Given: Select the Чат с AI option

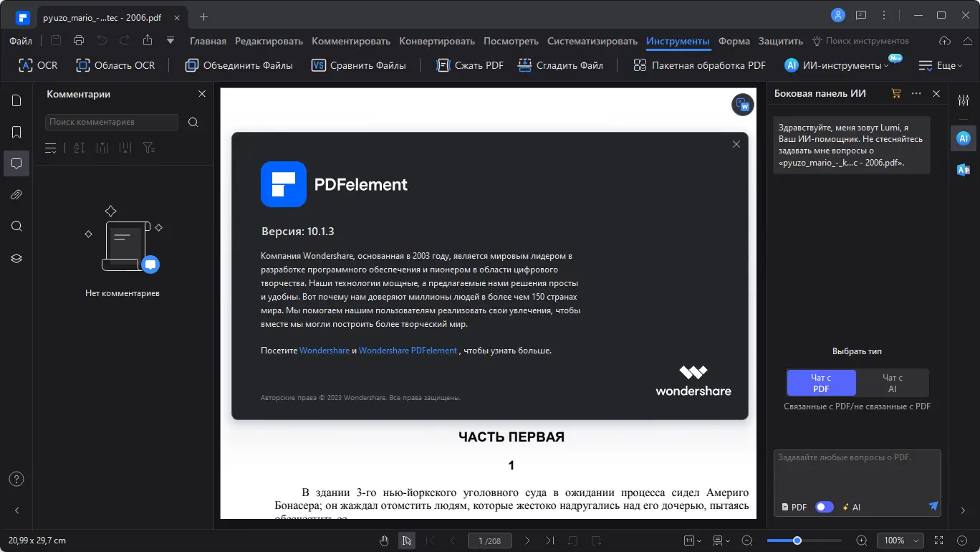Looking at the screenshot, I should (x=893, y=383).
